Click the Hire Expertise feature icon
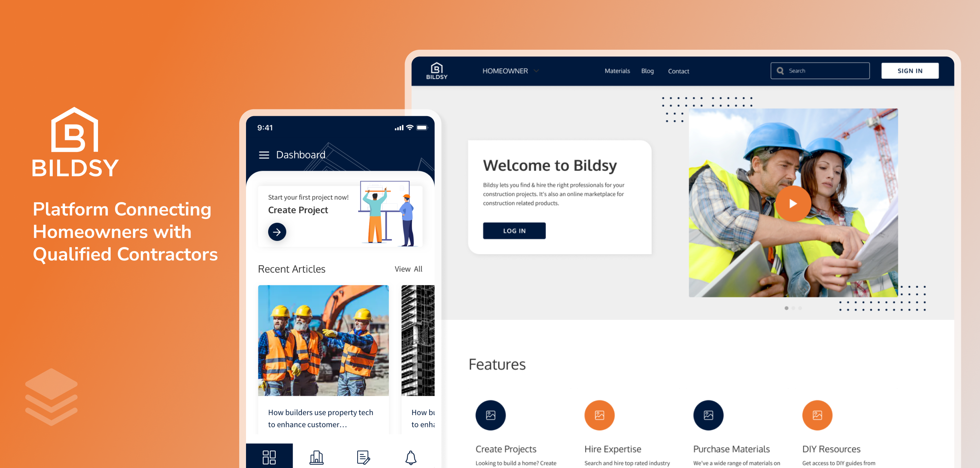The image size is (980, 468). [x=599, y=415]
